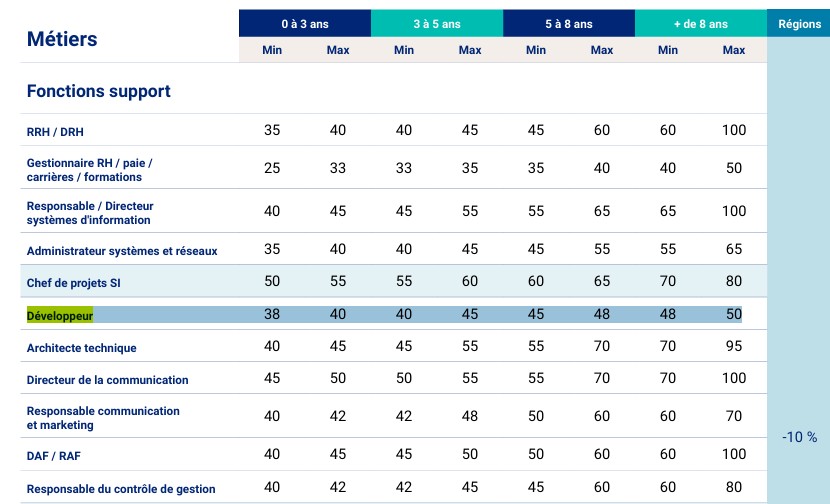The height and width of the screenshot is (504, 830).
Task: Select 'Directeur de la communication' row label
Action: pos(107,380)
